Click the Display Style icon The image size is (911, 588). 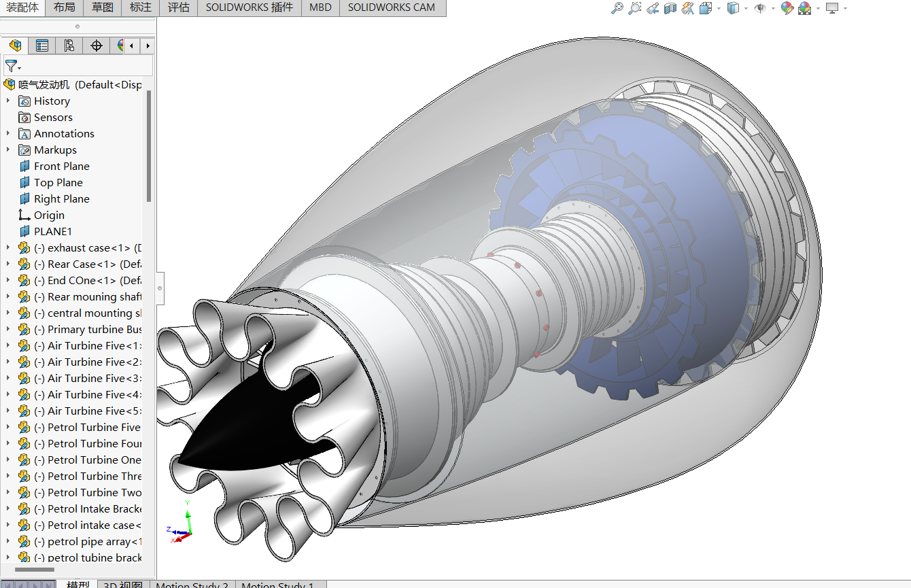point(733,8)
